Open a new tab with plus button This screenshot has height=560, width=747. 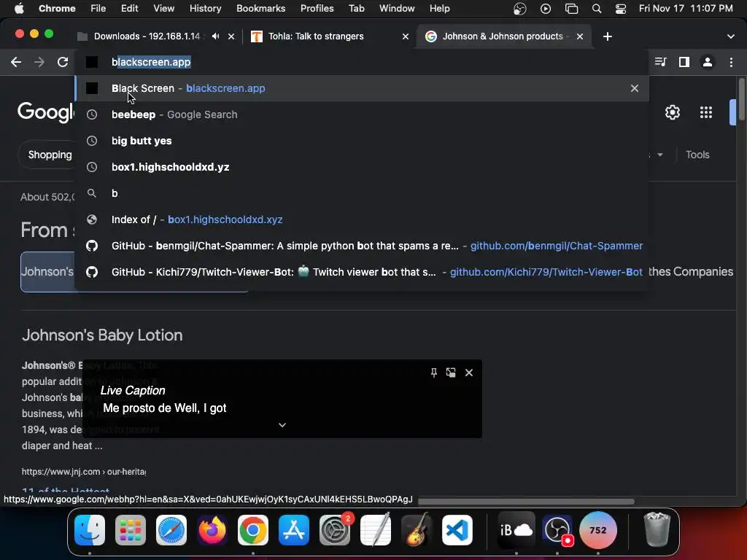point(608,36)
